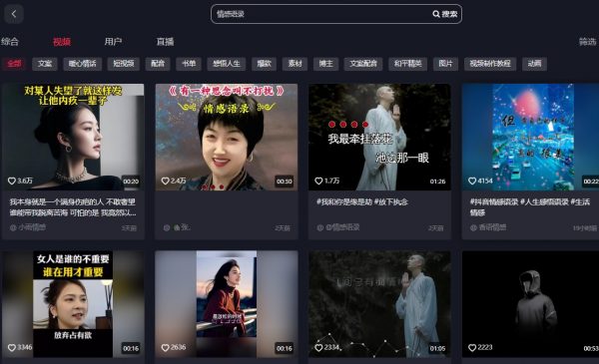Screen dimensions: 599x364
Task: Click the back arrow button
Action: click(x=14, y=14)
